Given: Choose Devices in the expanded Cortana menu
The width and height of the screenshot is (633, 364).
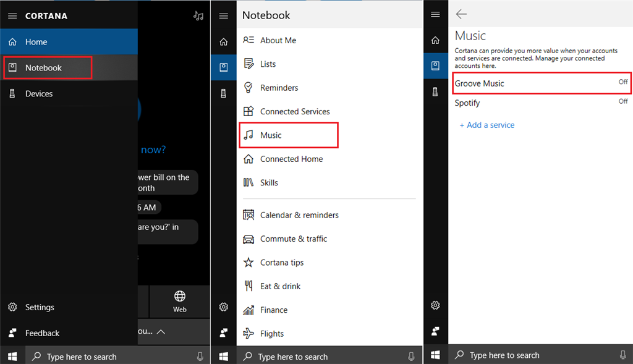Looking at the screenshot, I should 69,93.
